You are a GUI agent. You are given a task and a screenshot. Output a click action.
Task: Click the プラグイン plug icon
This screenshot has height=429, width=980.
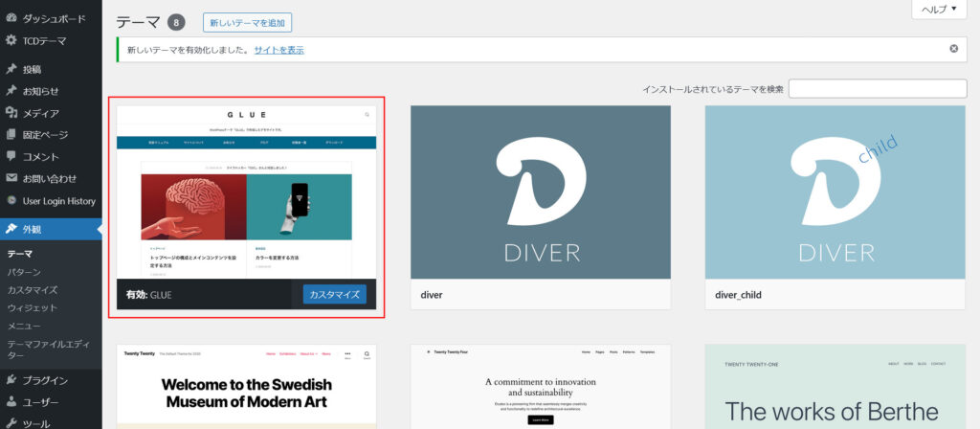pos(11,380)
